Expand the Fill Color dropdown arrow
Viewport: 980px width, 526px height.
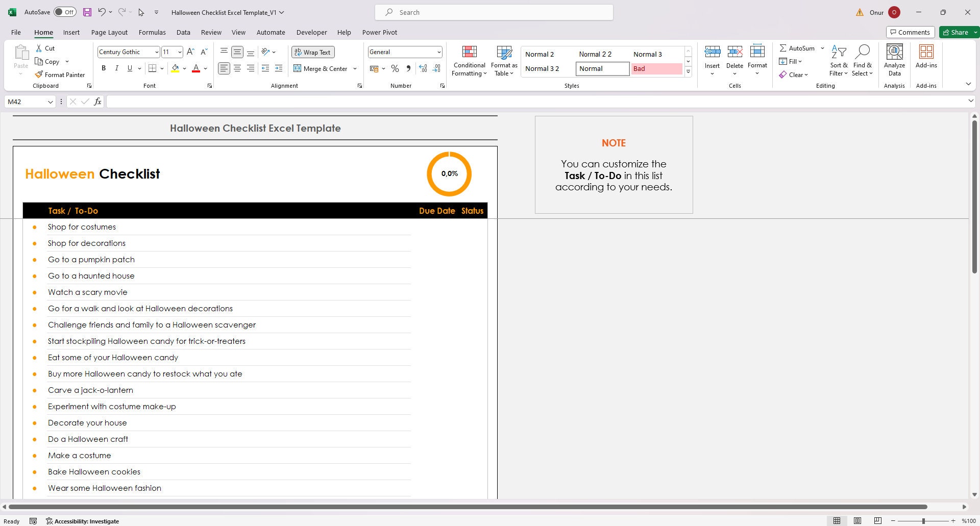click(184, 68)
